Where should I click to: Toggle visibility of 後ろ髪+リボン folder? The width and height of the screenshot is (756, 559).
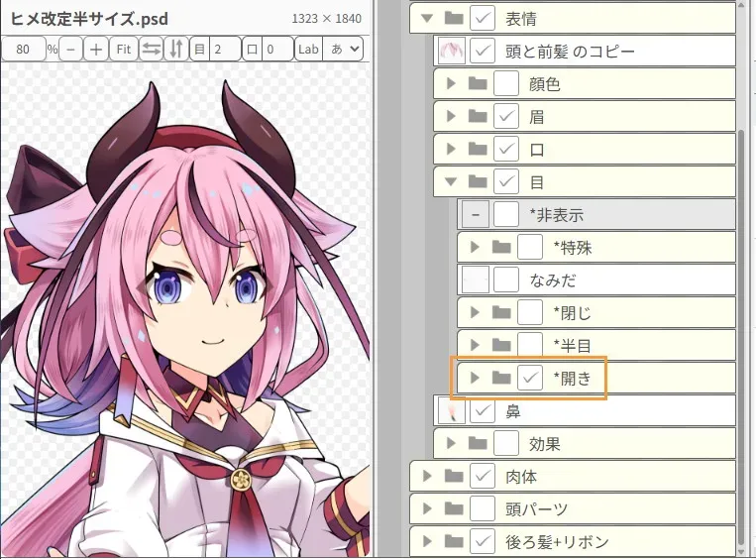click(x=483, y=541)
